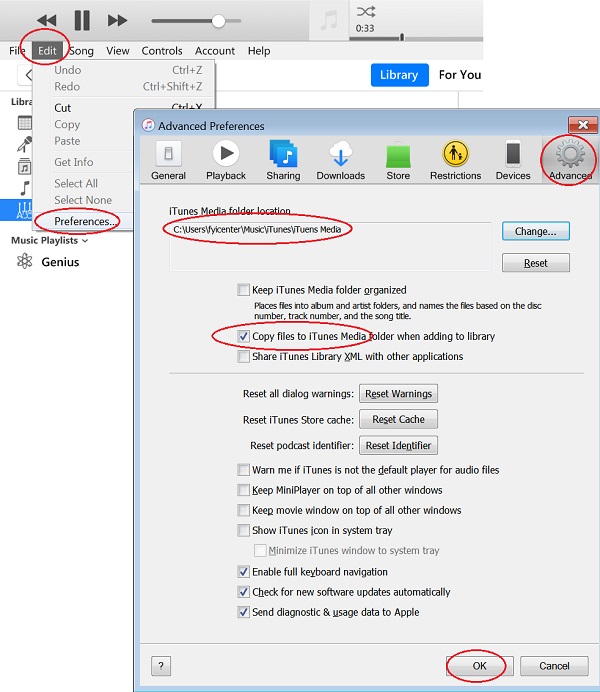Click the Cancel button
600x692 pixels.
point(554,666)
